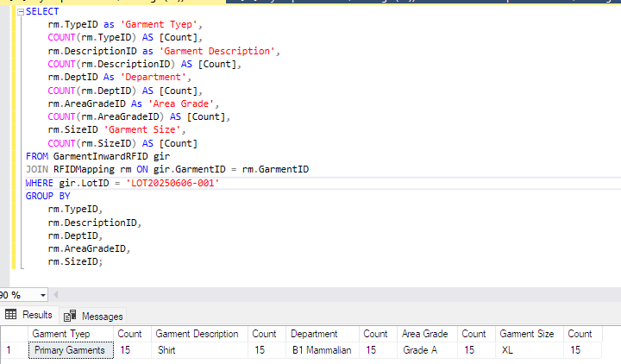Collapse the SELECT statement outline toggle
Image resolution: width=621 pixels, height=364 pixels.
21,12
